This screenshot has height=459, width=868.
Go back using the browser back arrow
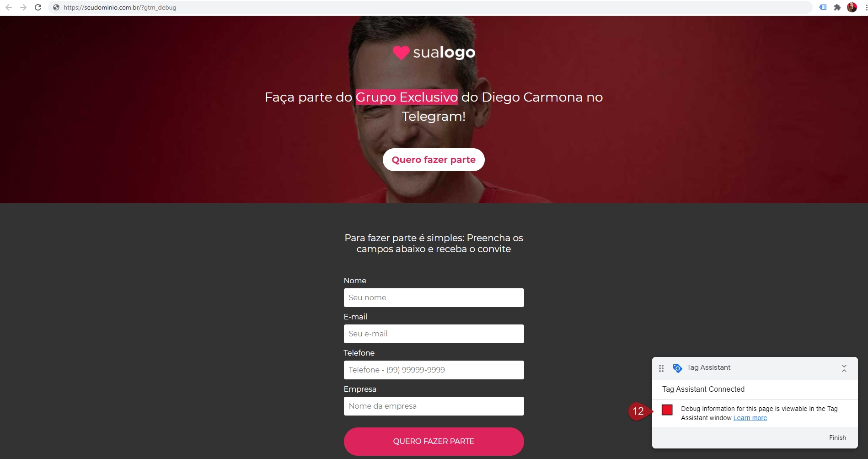tap(9, 7)
